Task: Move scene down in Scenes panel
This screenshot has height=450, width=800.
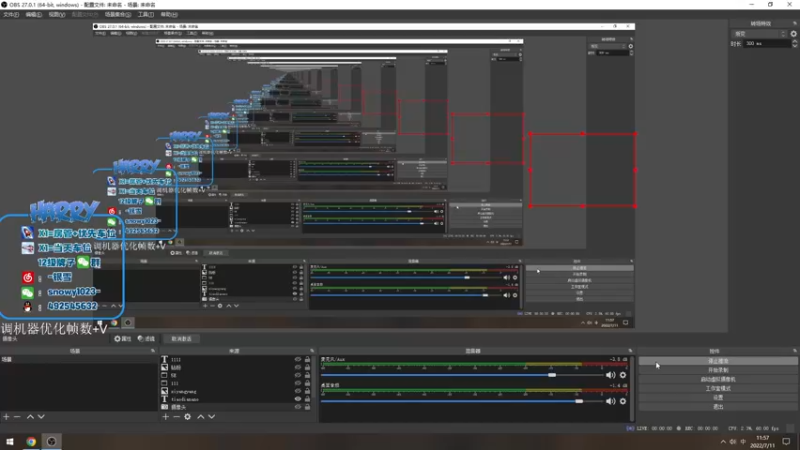Action: pos(41,417)
